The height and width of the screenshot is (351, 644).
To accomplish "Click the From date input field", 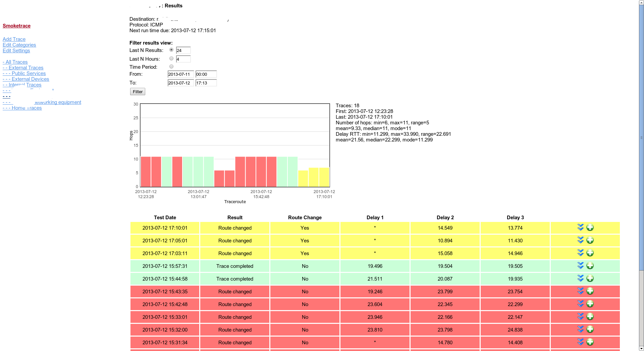I will (180, 74).
